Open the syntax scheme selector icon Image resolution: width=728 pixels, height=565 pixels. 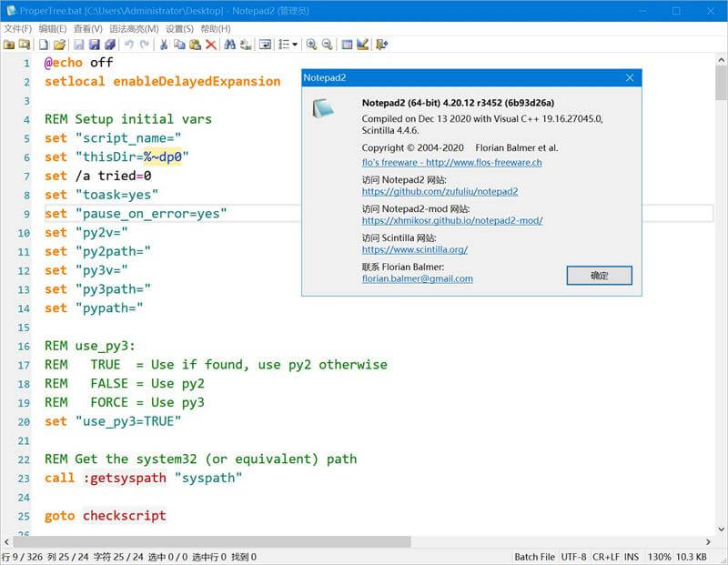tap(347, 45)
